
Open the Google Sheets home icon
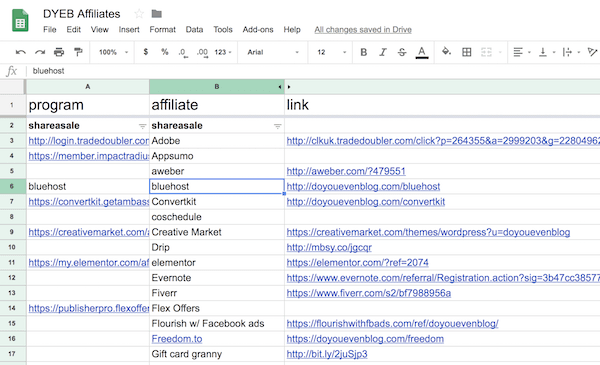coord(20,20)
